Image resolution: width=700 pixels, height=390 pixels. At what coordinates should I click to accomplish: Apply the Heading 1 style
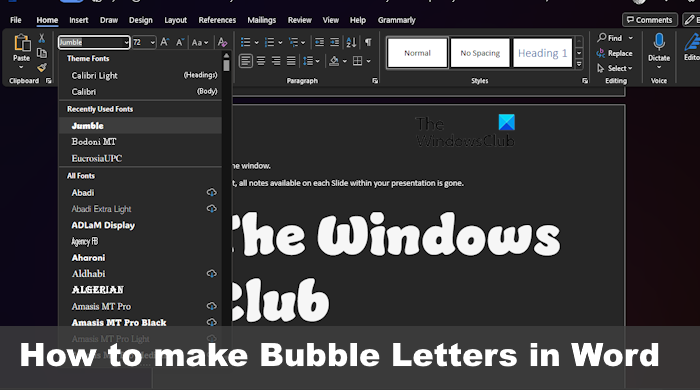pyautogui.click(x=542, y=53)
